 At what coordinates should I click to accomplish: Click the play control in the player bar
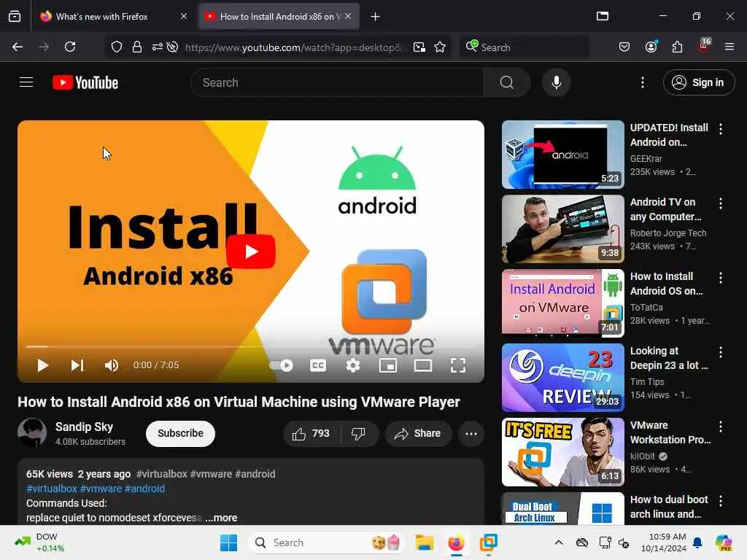[43, 365]
